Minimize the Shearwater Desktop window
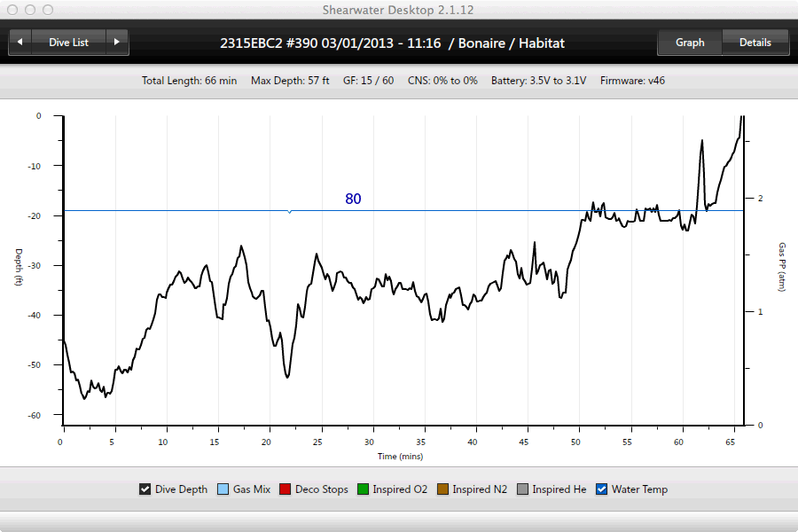This screenshot has height=532, width=798. click(29, 10)
